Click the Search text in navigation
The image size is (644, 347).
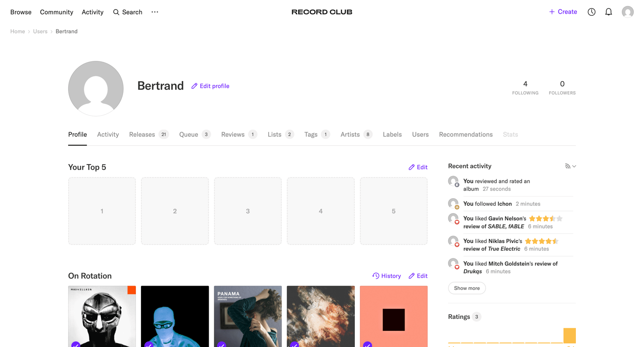pyautogui.click(x=132, y=12)
